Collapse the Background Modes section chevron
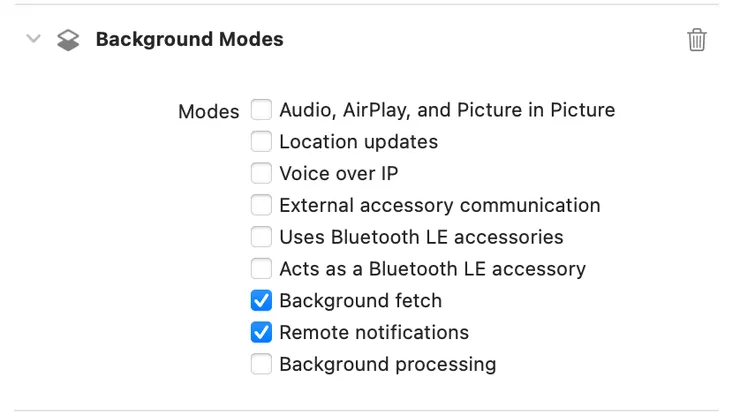 (x=34, y=40)
